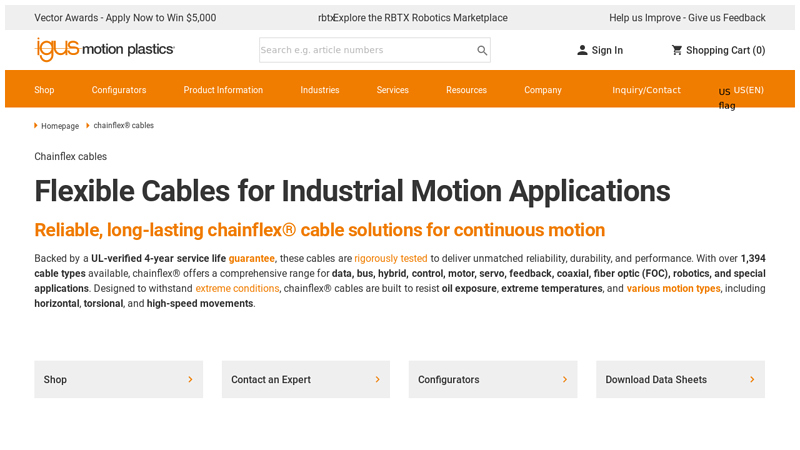
Task: Explore the RBTX Robotics Marketplace link
Action: point(420,18)
